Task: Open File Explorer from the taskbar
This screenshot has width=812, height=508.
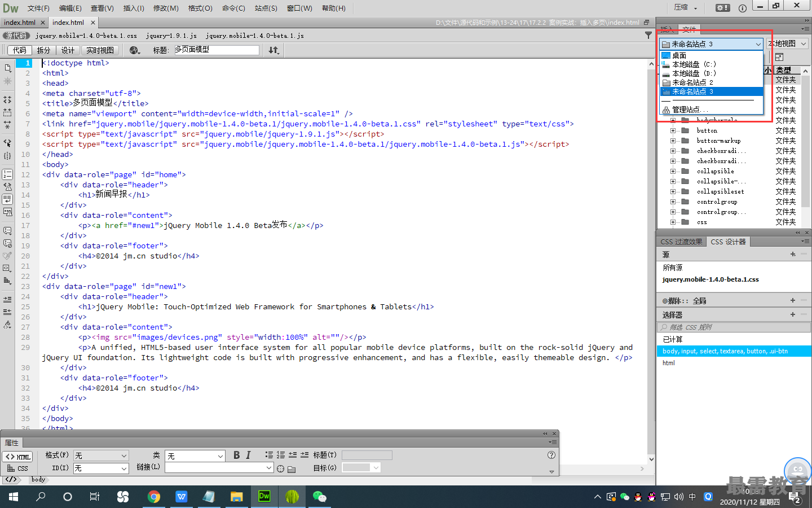Action: [236, 497]
